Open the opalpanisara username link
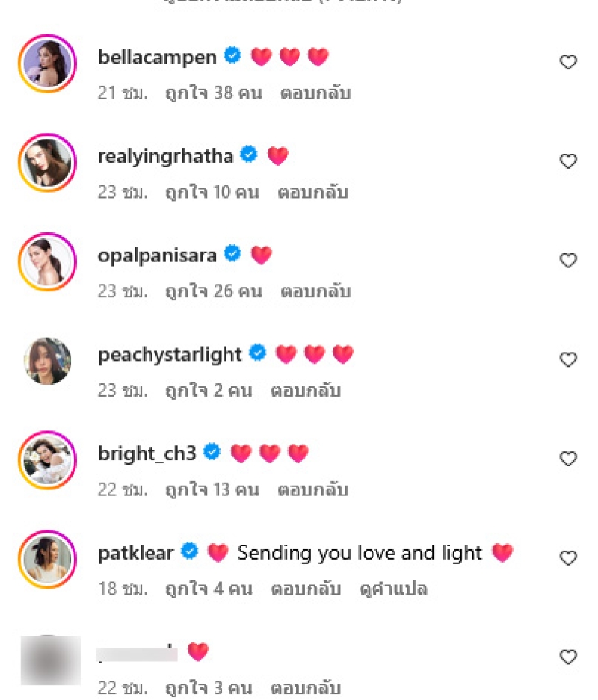 (157, 255)
